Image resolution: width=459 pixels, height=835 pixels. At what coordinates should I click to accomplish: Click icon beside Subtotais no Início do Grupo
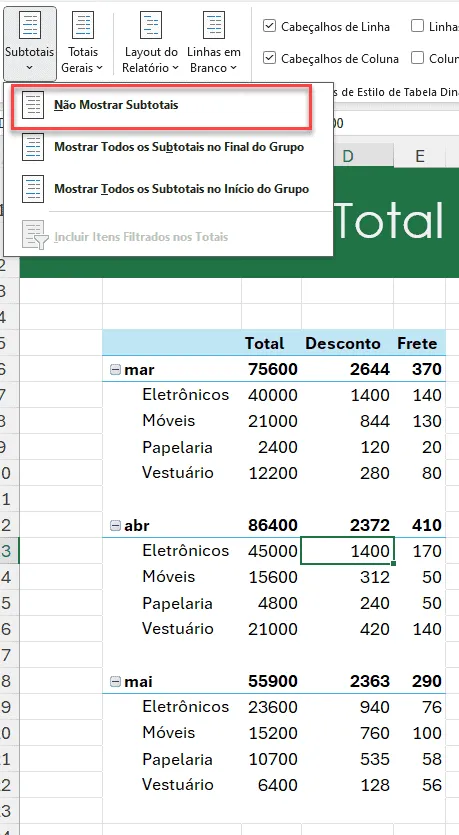32,189
